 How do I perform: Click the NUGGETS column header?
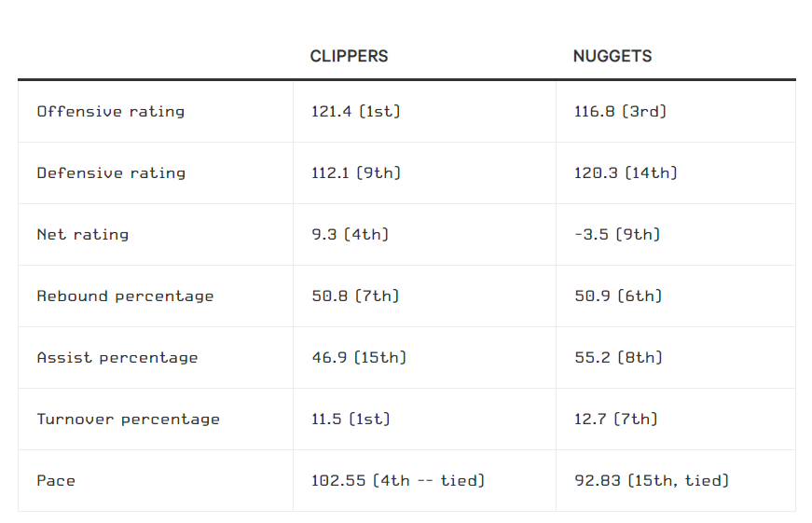tap(612, 57)
